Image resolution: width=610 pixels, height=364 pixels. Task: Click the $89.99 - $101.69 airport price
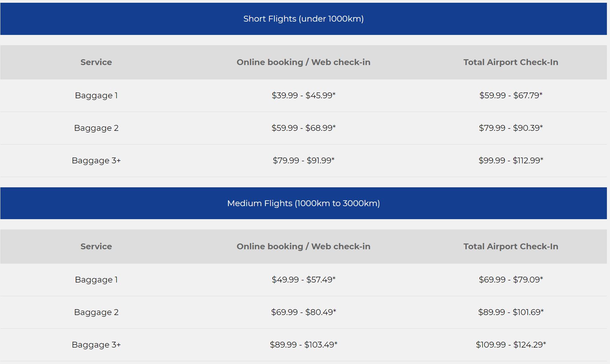[x=511, y=312]
